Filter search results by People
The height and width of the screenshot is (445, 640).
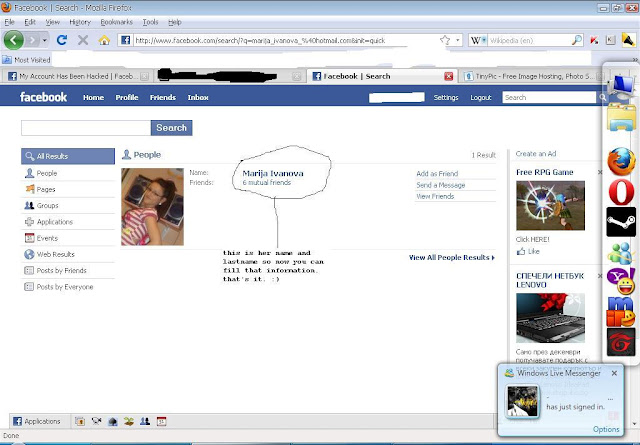[68, 173]
